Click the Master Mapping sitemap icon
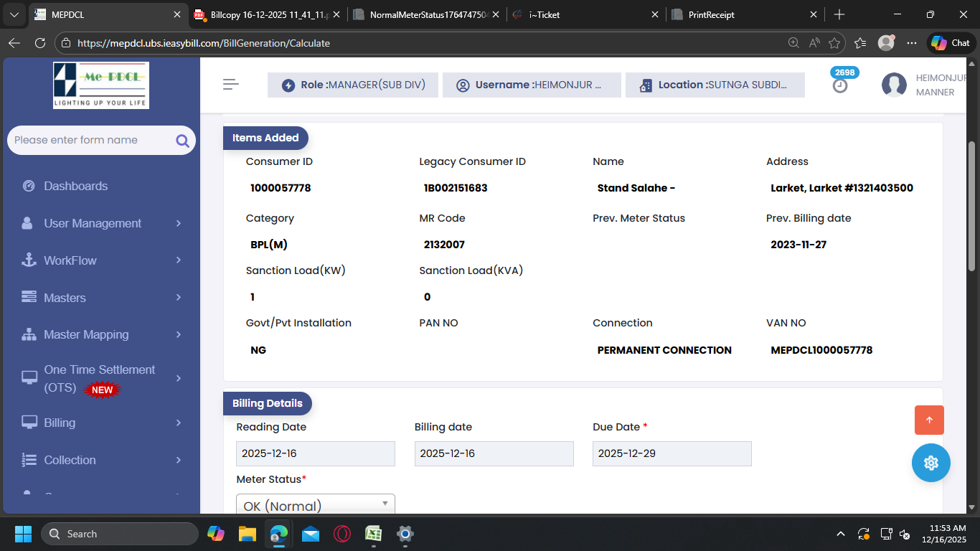Image resolution: width=980 pixels, height=551 pixels. tap(29, 334)
